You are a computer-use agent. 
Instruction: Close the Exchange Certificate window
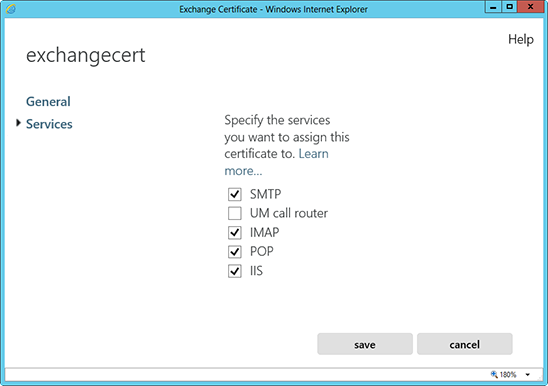531,7
